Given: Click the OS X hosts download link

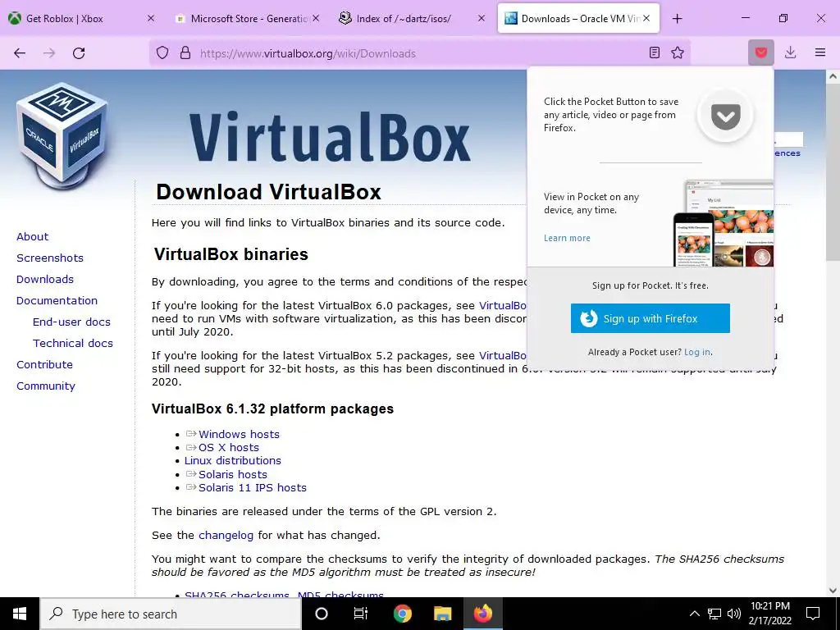Looking at the screenshot, I should click(x=229, y=447).
